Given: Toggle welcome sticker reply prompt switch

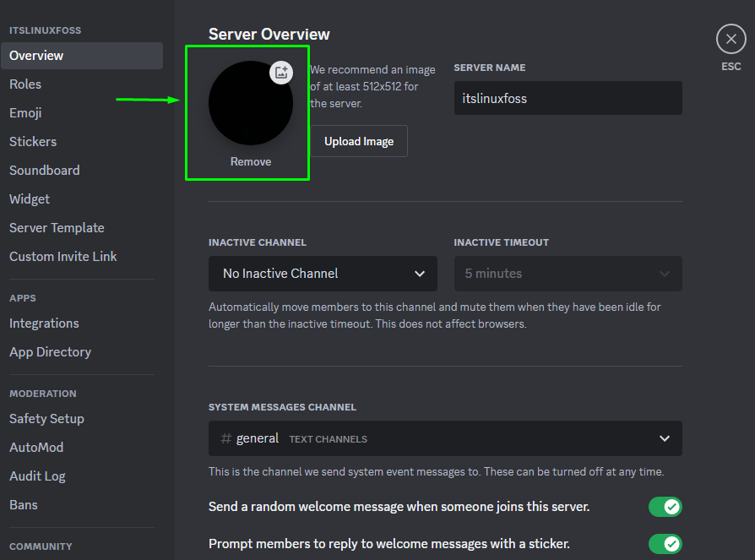Looking at the screenshot, I should (x=665, y=544).
